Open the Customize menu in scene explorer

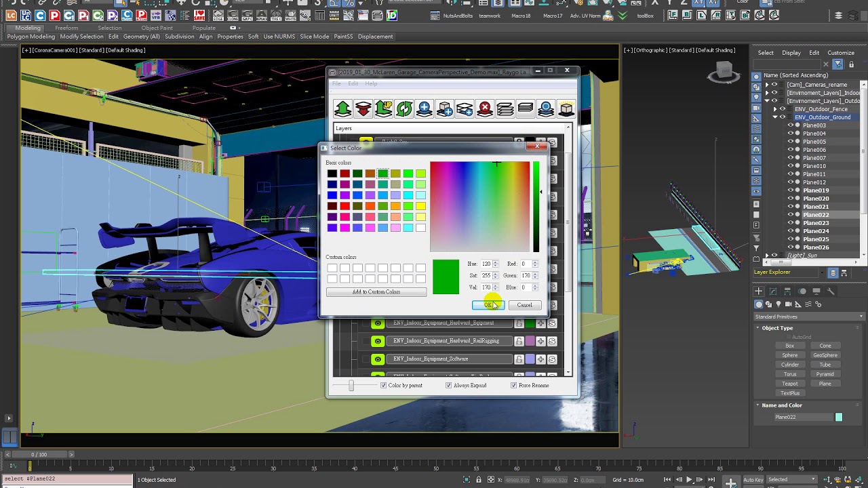(x=840, y=53)
